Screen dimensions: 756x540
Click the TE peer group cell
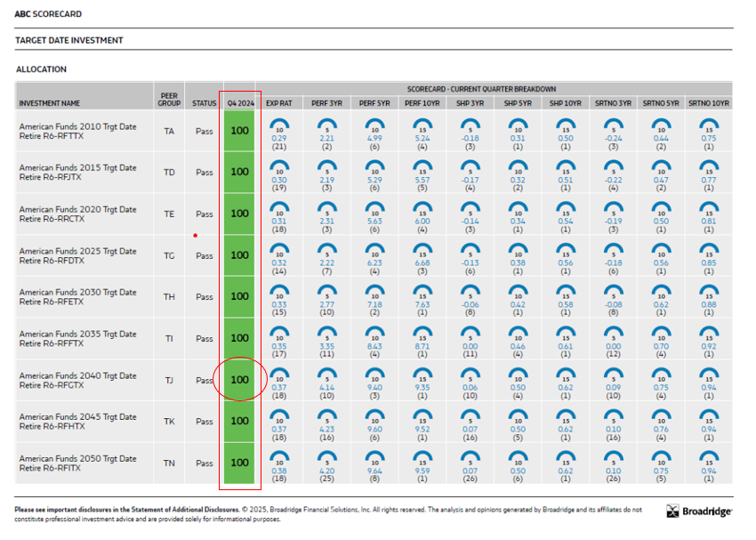(x=169, y=214)
